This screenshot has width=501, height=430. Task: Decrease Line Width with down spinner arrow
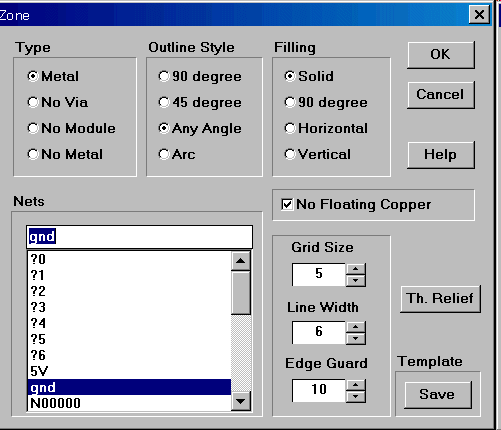[356, 339]
